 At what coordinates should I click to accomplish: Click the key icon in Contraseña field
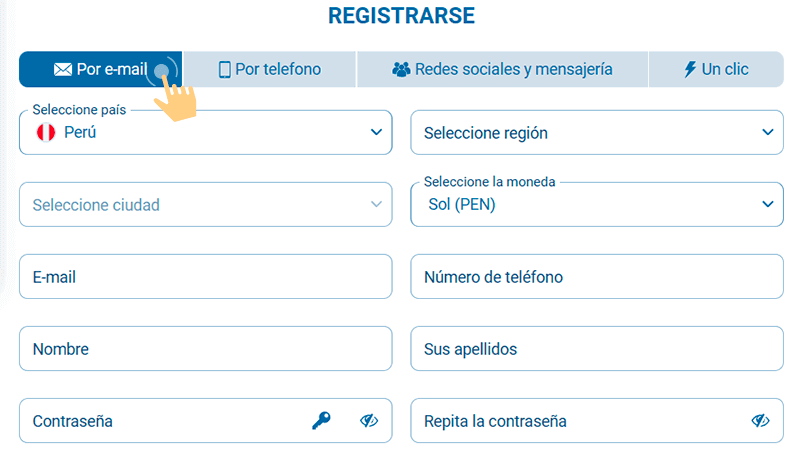point(321,421)
